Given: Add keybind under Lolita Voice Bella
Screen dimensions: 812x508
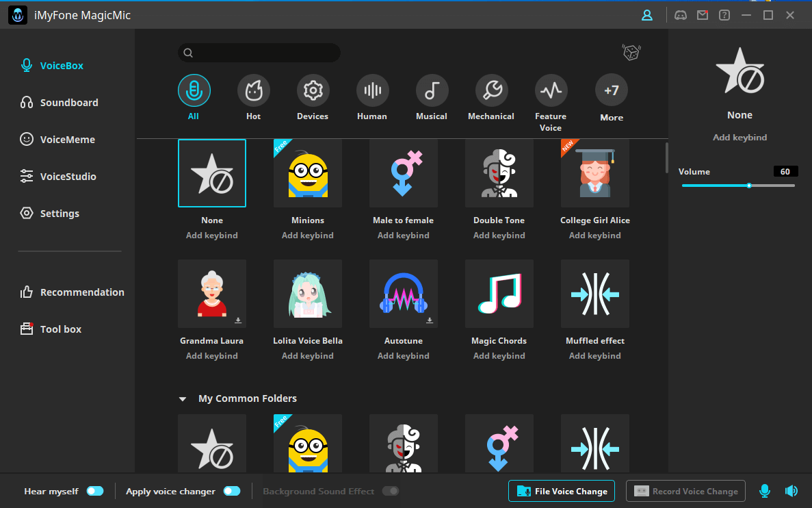Looking at the screenshot, I should pyautogui.click(x=308, y=355).
